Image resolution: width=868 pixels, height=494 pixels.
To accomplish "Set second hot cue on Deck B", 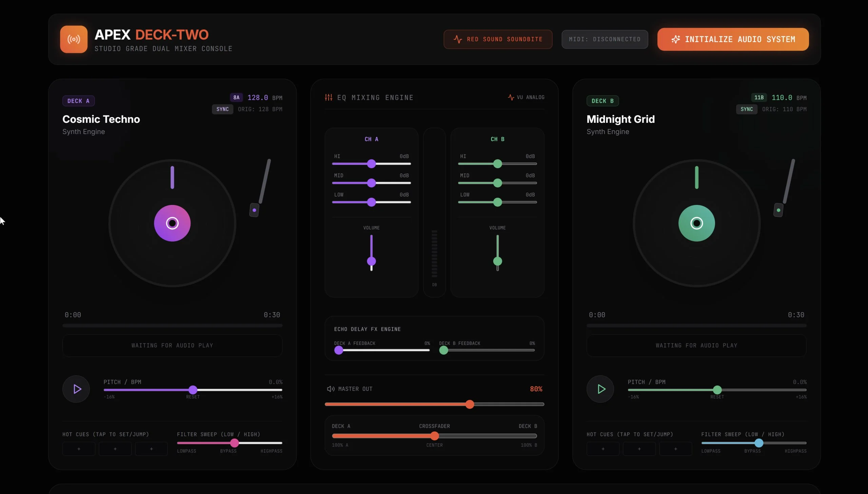I will click(639, 449).
